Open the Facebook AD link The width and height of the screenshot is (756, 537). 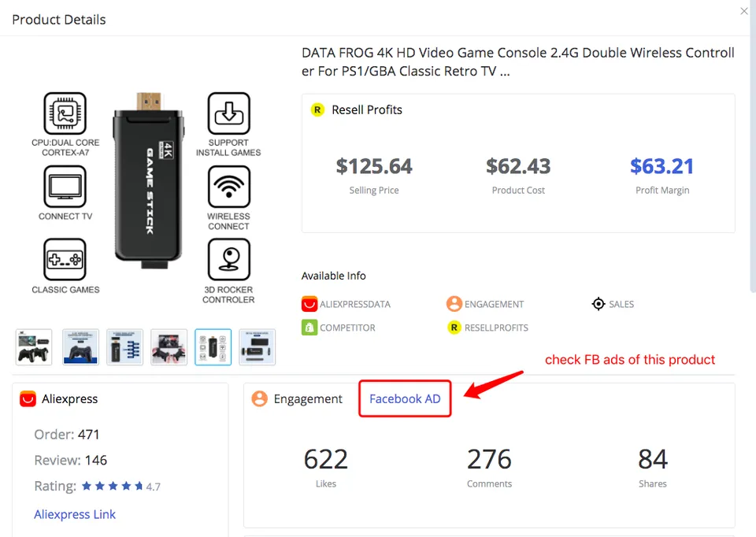[405, 398]
